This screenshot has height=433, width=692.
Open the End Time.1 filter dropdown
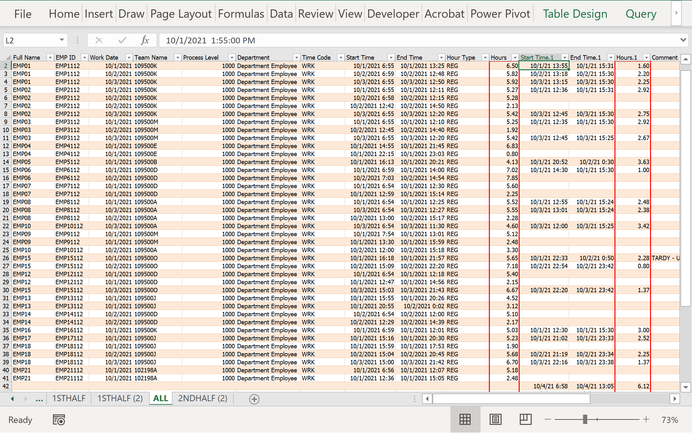[611, 57]
